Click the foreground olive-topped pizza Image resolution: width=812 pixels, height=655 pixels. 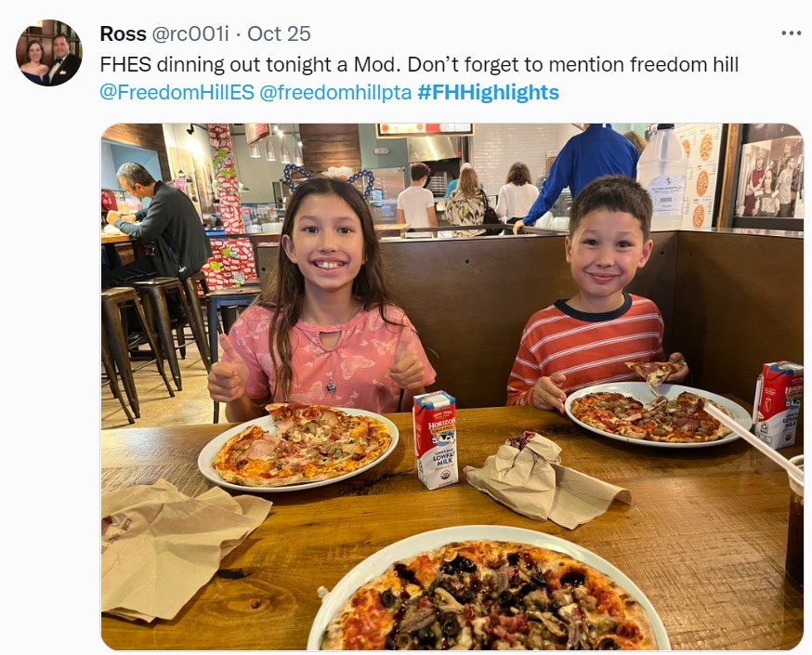[487, 596]
